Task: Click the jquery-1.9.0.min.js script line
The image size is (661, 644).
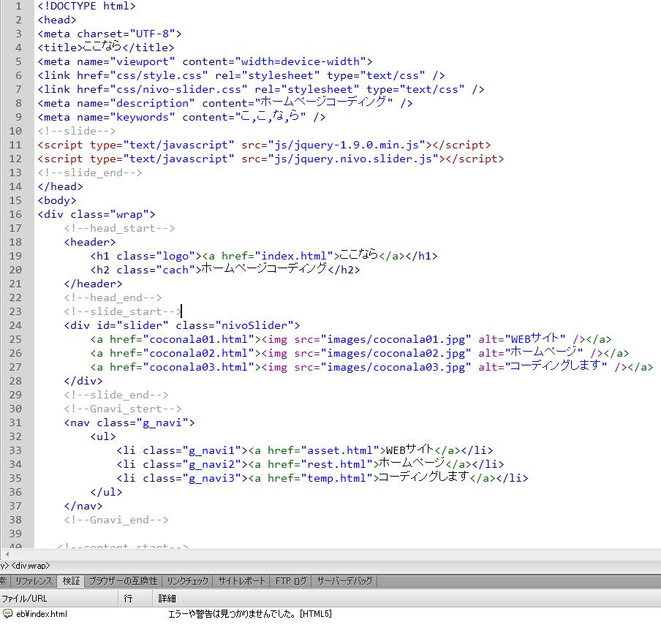Action: (264, 145)
